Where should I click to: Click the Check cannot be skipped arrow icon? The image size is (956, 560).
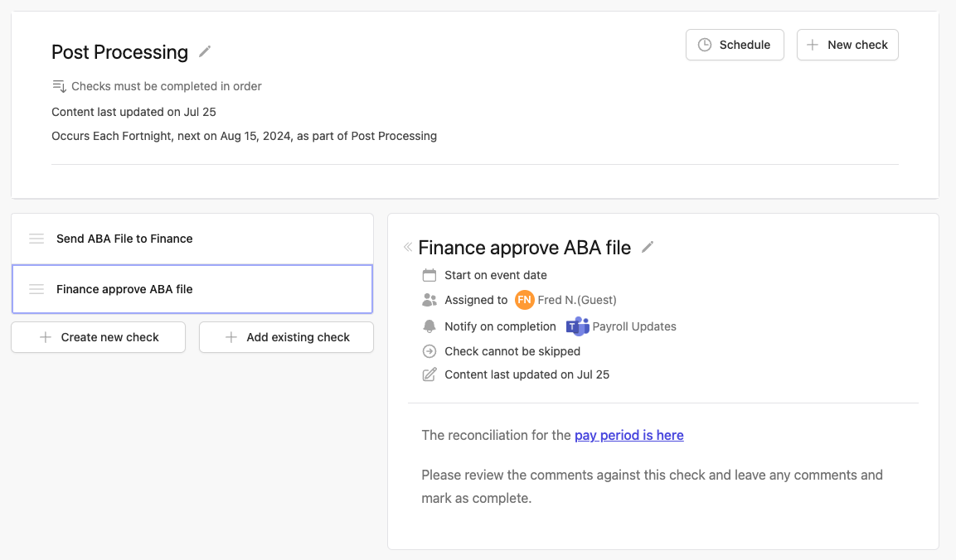pos(429,351)
